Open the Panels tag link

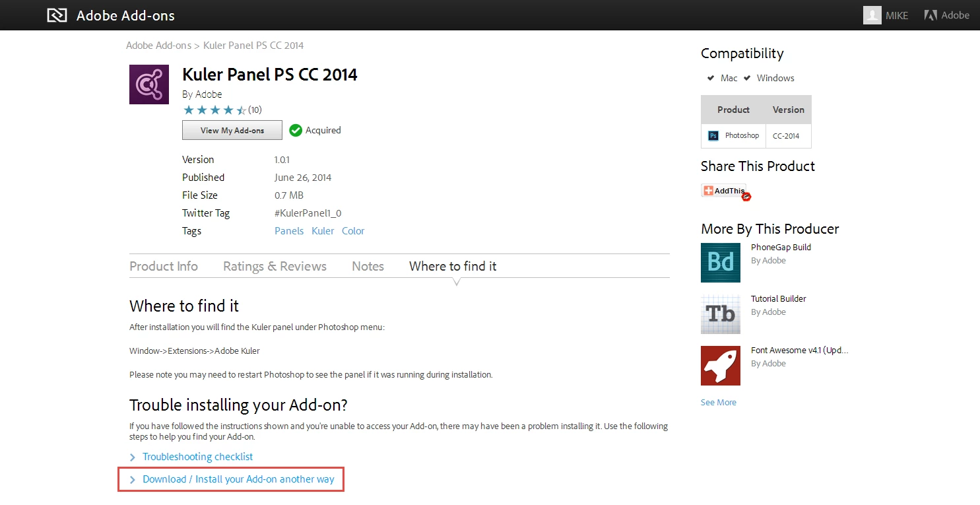click(x=289, y=231)
